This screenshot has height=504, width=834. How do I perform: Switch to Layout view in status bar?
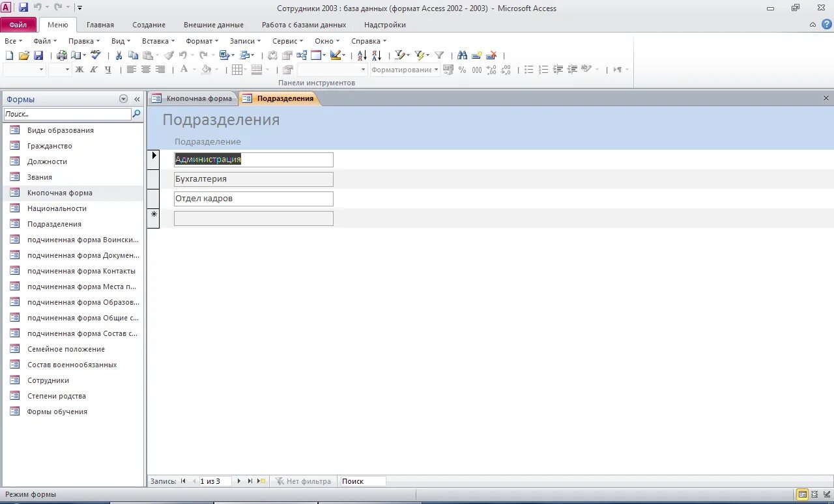coord(814,495)
